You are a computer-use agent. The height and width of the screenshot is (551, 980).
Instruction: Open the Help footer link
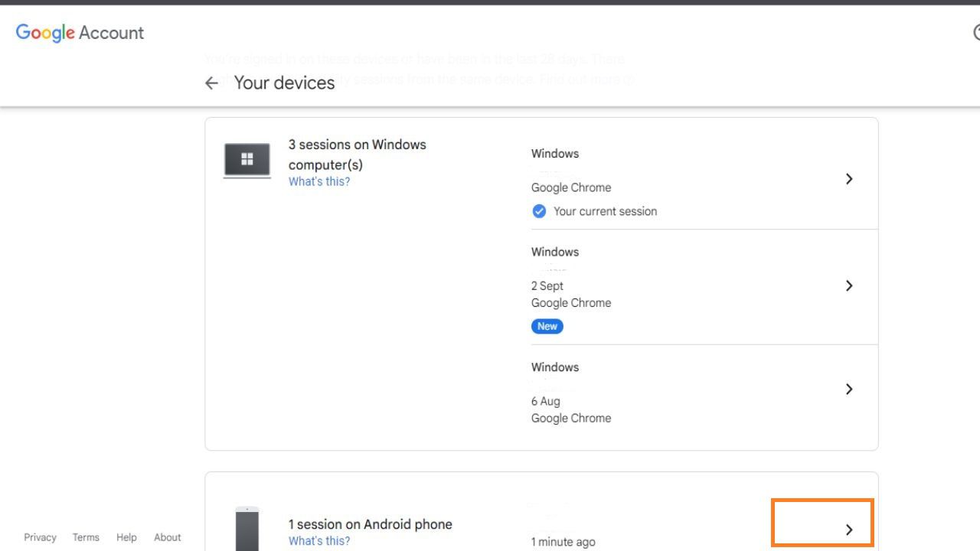(x=126, y=537)
